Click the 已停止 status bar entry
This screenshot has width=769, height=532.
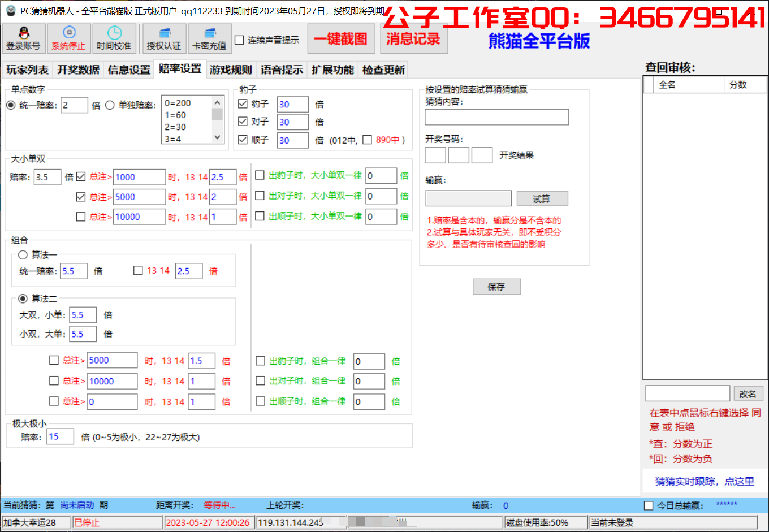(x=117, y=522)
